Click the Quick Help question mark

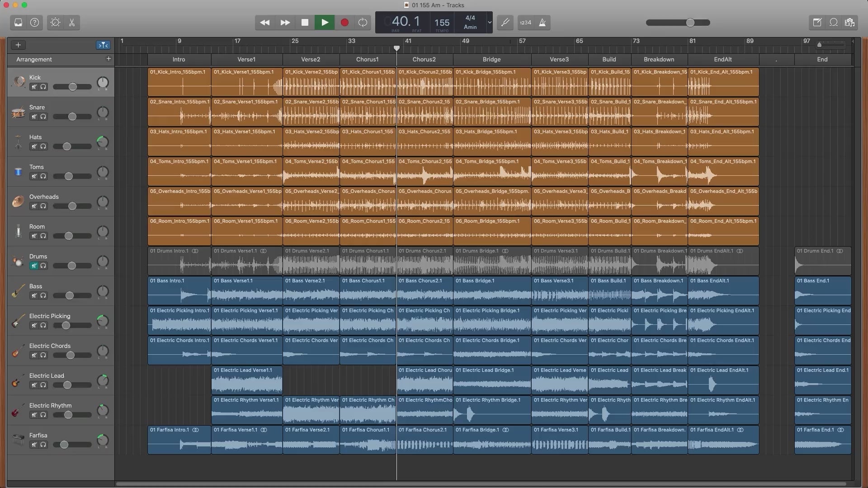point(34,23)
